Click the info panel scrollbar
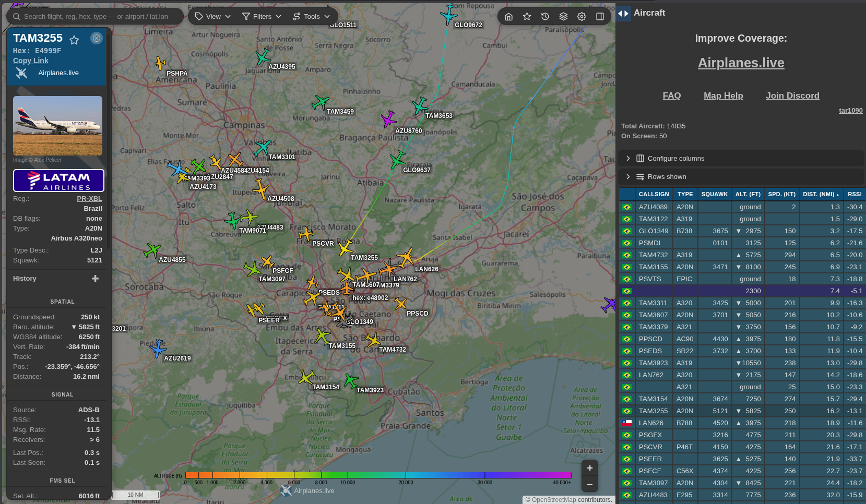Viewport: 866px width, 504px height. tap(109, 141)
